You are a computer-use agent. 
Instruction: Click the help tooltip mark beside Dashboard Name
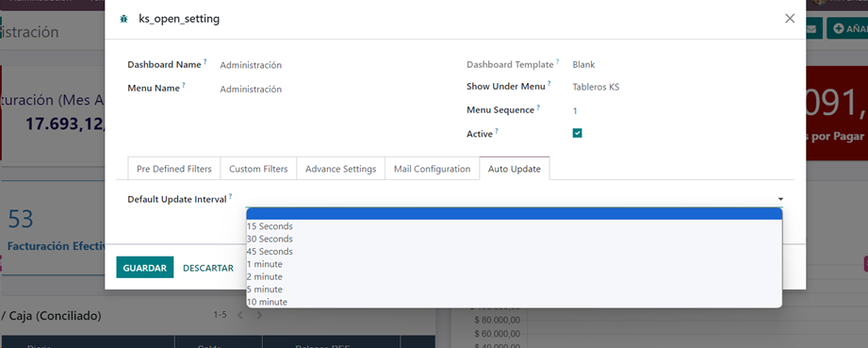click(x=205, y=61)
